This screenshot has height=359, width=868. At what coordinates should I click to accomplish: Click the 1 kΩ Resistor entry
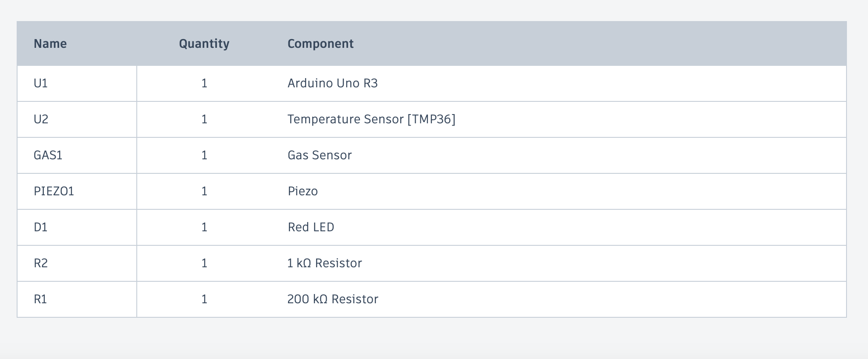(x=324, y=263)
